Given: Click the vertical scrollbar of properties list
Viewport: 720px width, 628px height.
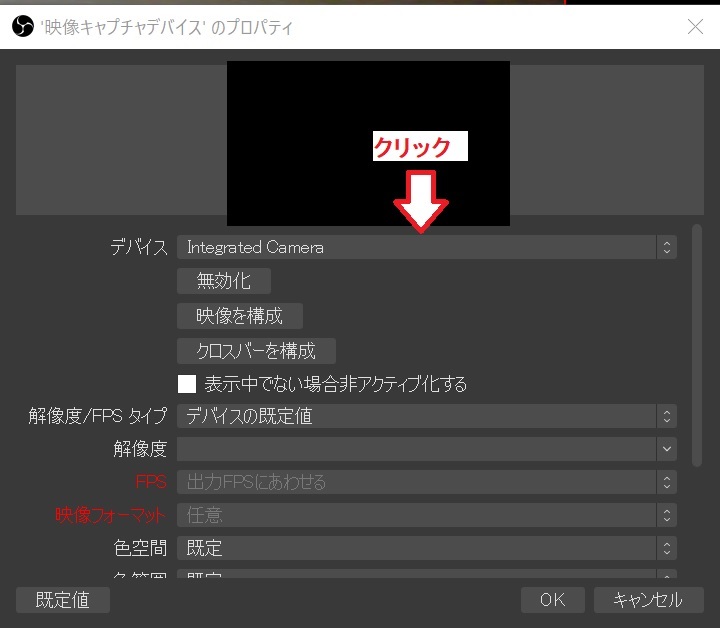Looking at the screenshot, I should pyautogui.click(x=697, y=345).
